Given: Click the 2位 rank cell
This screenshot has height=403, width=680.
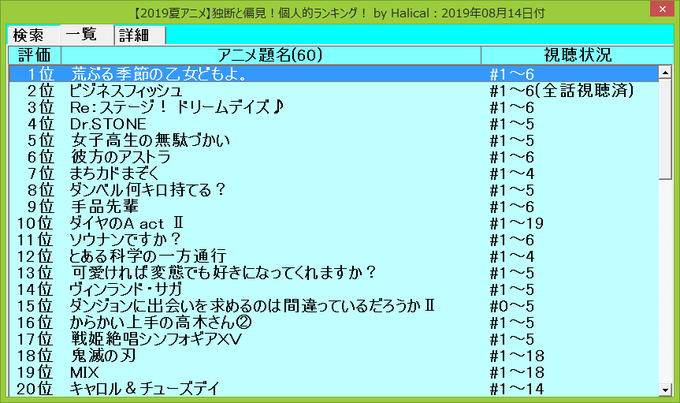Looking at the screenshot, I should [41, 91].
